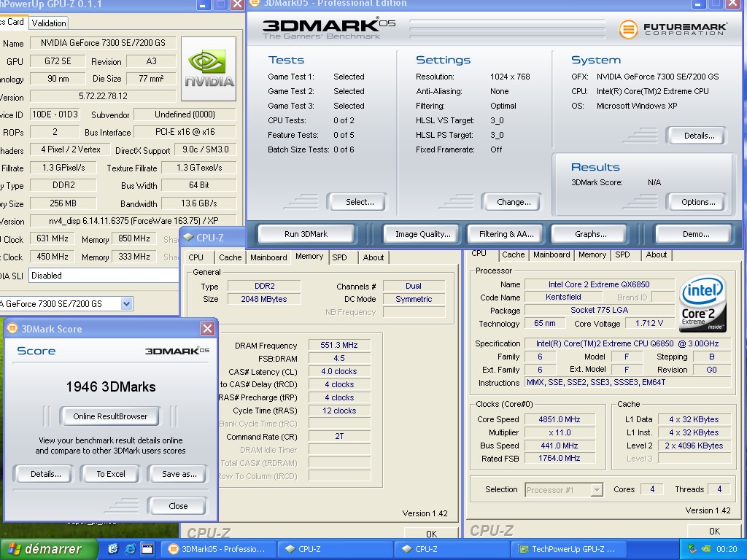
Task: Switch to Validation tab in GPU-Z
Action: pyautogui.click(x=49, y=23)
